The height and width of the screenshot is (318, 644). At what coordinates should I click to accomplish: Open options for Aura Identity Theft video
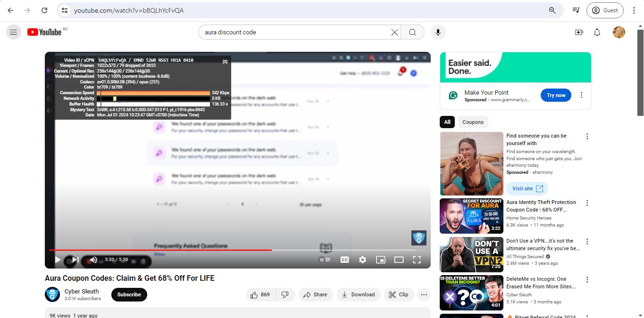(587, 203)
